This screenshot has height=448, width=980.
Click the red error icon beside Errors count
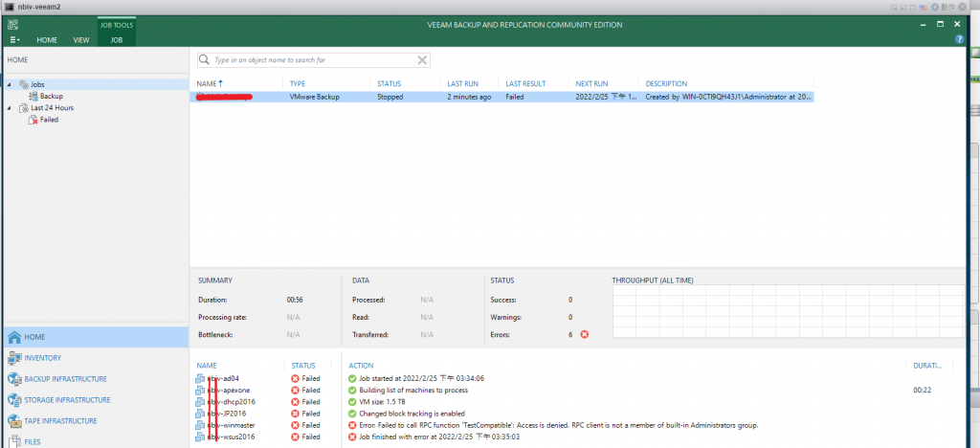pyautogui.click(x=585, y=335)
